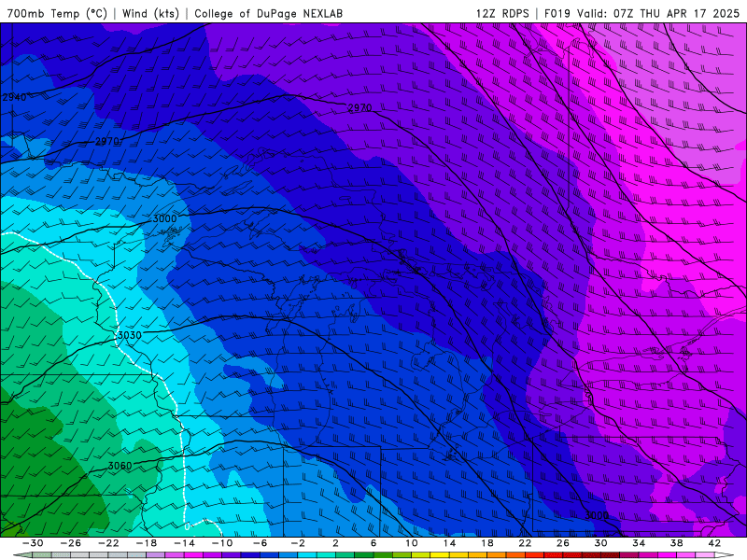
Task: Select the −30 value on the temperature legend
Action: (x=33, y=543)
